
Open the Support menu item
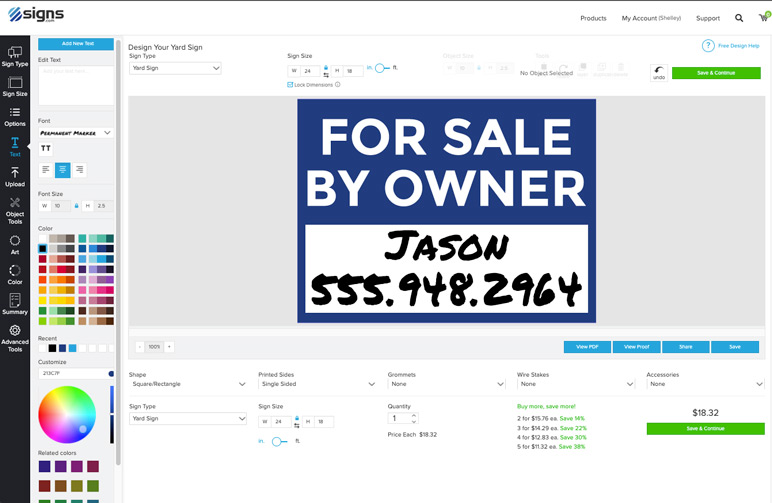click(707, 18)
